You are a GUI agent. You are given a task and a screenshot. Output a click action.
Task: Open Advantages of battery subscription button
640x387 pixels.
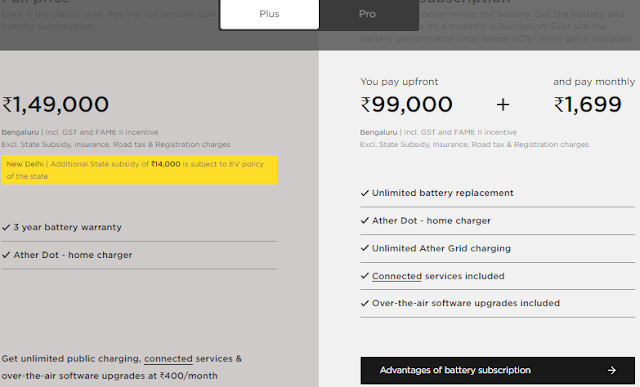pyautogui.click(x=498, y=370)
